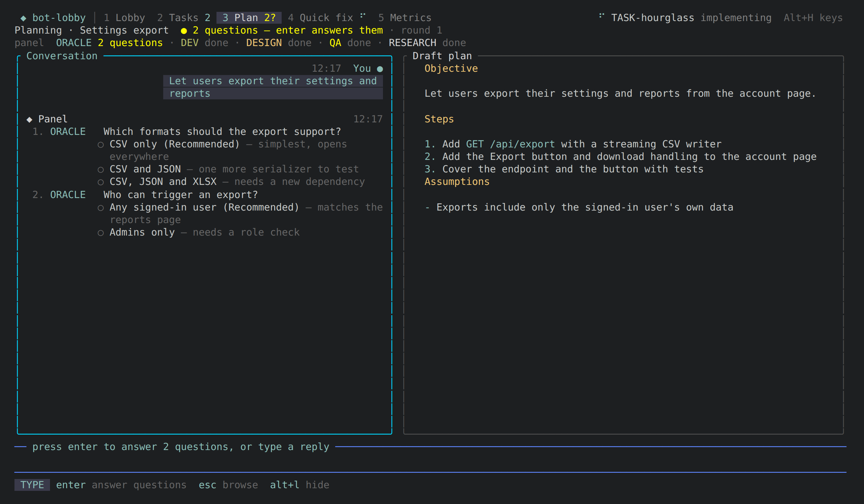The height and width of the screenshot is (504, 864).
Task: Click the assumption Exports include only signed-in user's data
Action: click(x=579, y=207)
